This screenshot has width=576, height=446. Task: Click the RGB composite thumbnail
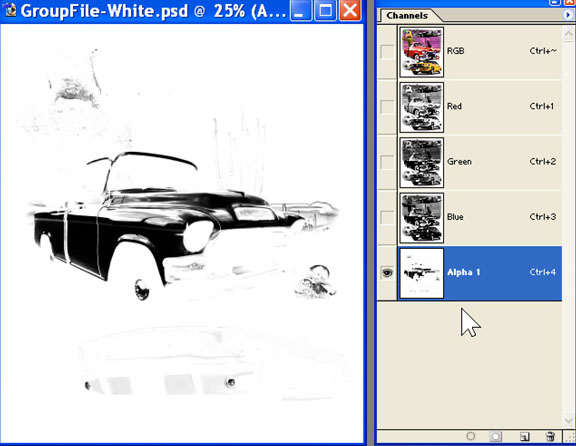422,52
